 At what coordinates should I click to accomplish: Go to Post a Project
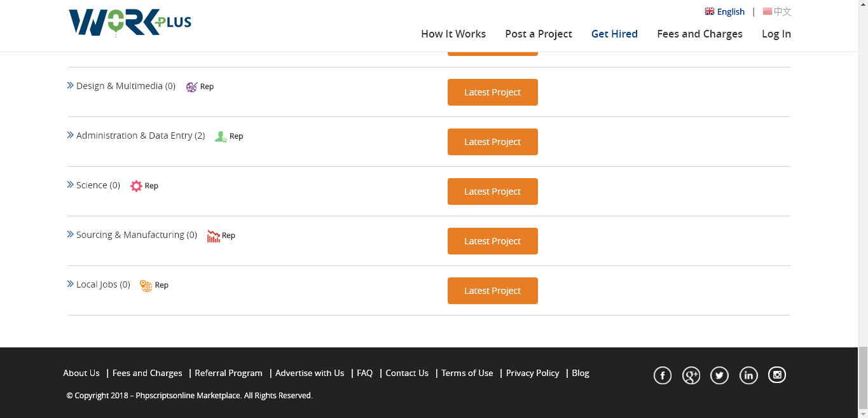539,34
